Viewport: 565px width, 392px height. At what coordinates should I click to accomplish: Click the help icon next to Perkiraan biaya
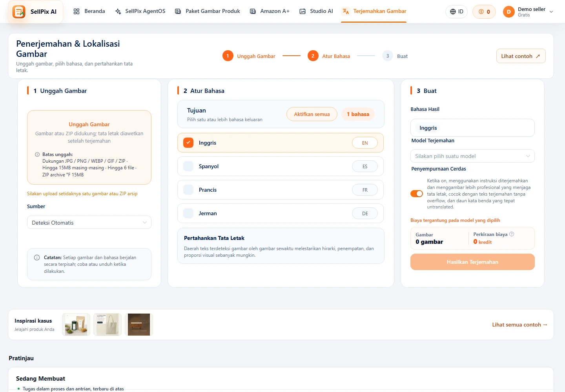[x=512, y=234]
